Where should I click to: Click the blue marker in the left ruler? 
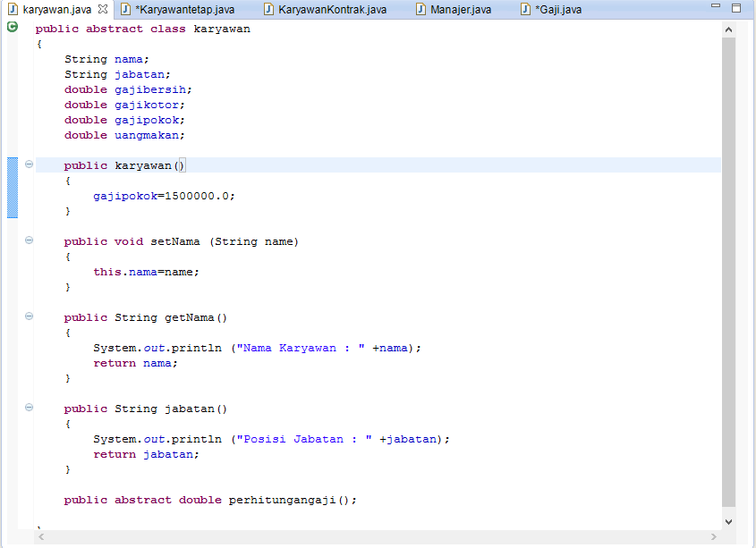coord(12,188)
